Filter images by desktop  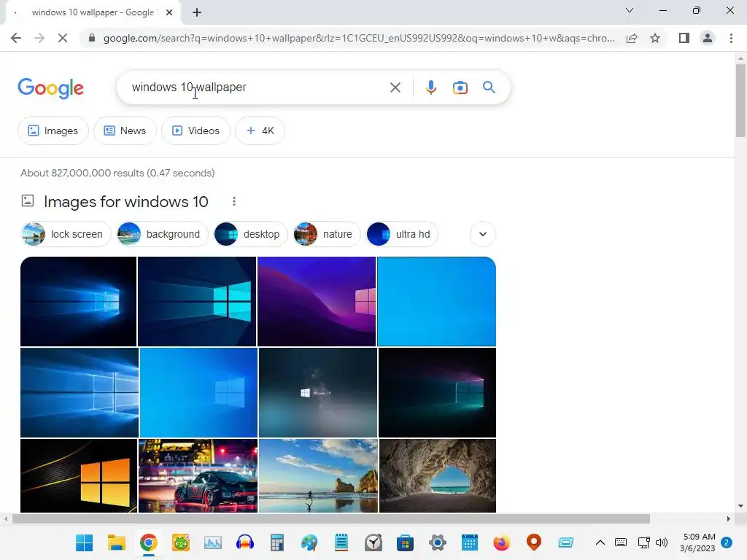pyautogui.click(x=251, y=234)
